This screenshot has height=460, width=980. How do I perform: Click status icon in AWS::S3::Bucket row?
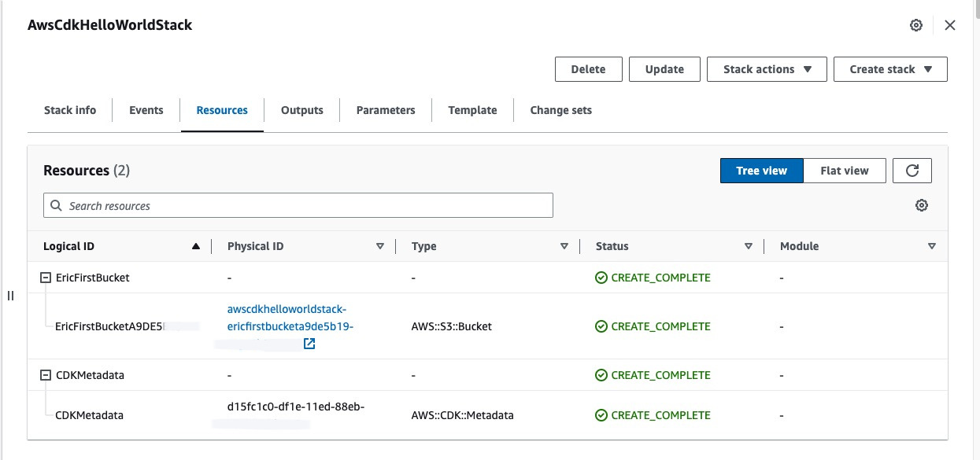pyautogui.click(x=601, y=326)
